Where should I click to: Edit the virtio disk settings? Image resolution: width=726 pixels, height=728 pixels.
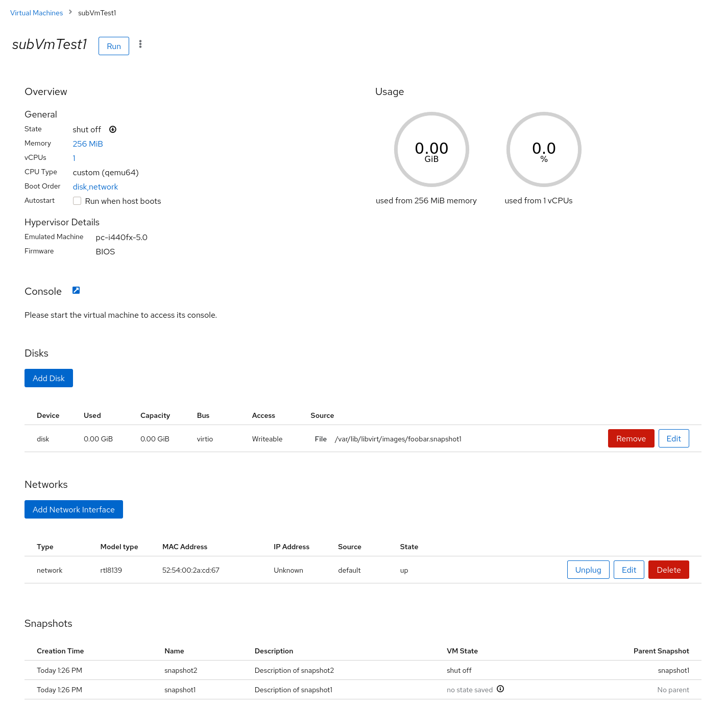click(x=673, y=438)
